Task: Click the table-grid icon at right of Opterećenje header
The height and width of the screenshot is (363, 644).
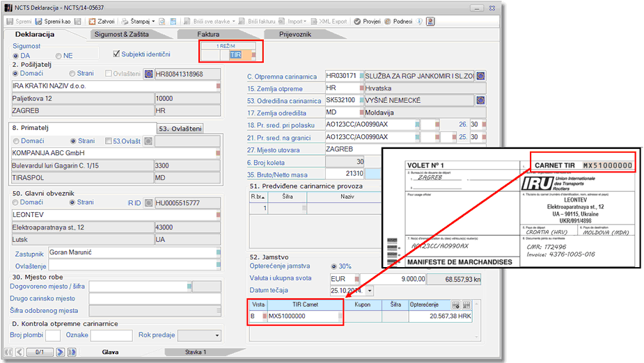Action: 466,305
